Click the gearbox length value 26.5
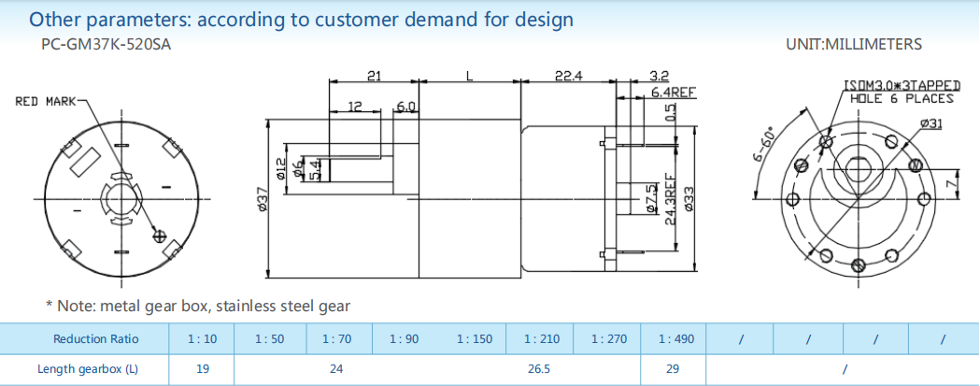The image size is (980, 386). 538,369
